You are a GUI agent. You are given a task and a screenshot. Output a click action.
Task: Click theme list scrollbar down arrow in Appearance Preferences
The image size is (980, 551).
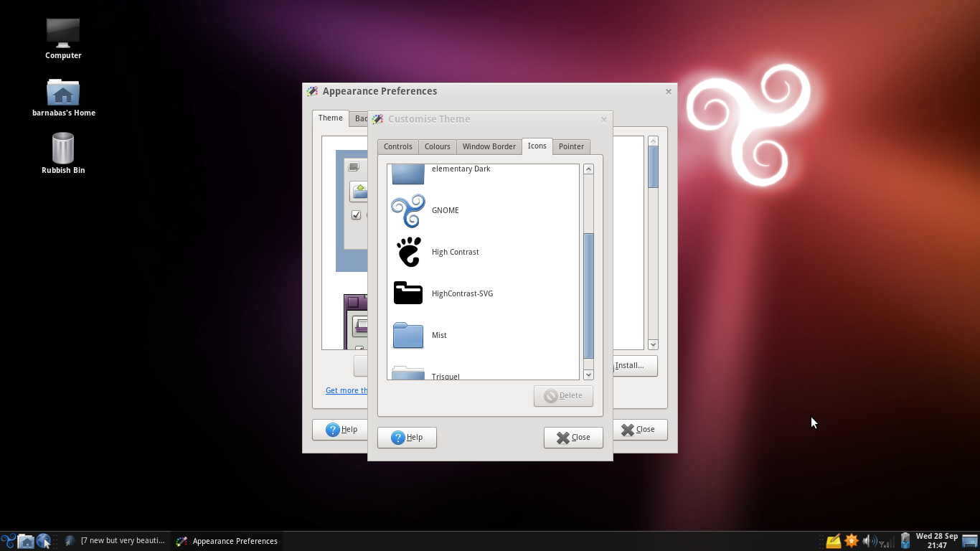[x=653, y=344]
